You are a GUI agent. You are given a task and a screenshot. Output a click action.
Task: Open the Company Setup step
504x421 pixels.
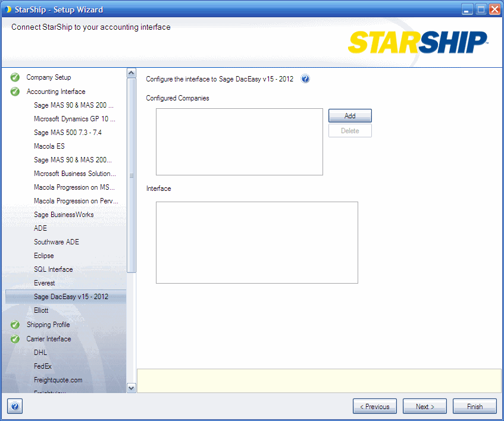click(49, 77)
